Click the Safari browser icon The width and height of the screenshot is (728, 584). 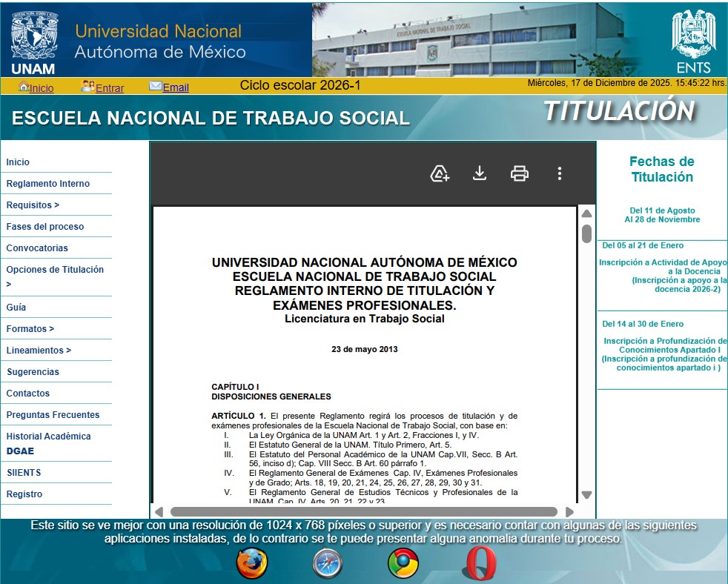328,563
